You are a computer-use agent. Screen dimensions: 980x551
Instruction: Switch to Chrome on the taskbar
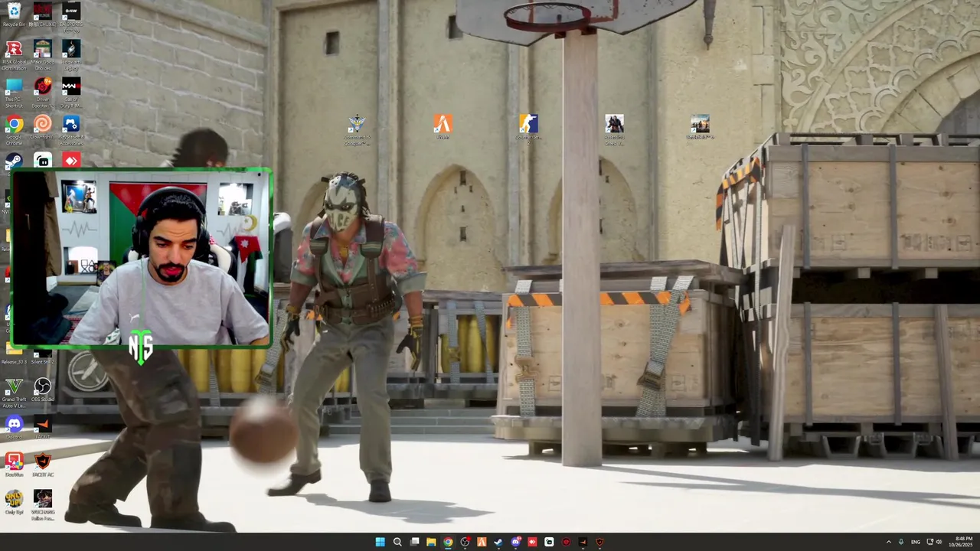coord(448,542)
